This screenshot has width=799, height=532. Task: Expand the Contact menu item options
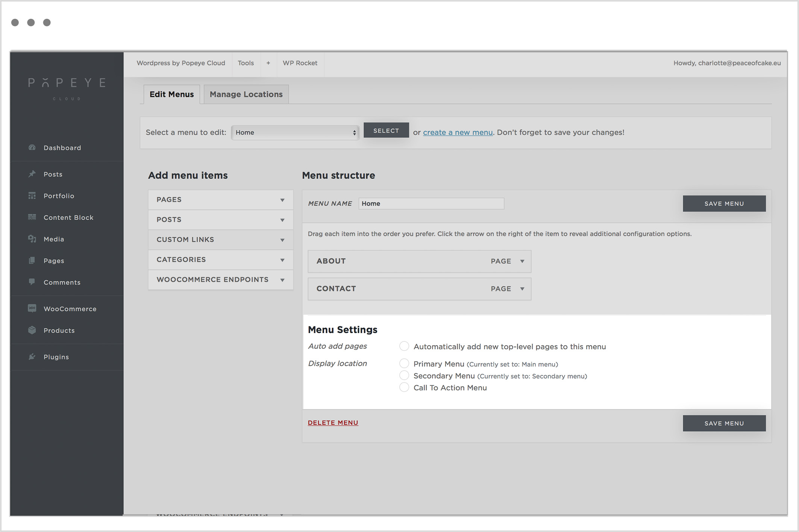[522, 289]
